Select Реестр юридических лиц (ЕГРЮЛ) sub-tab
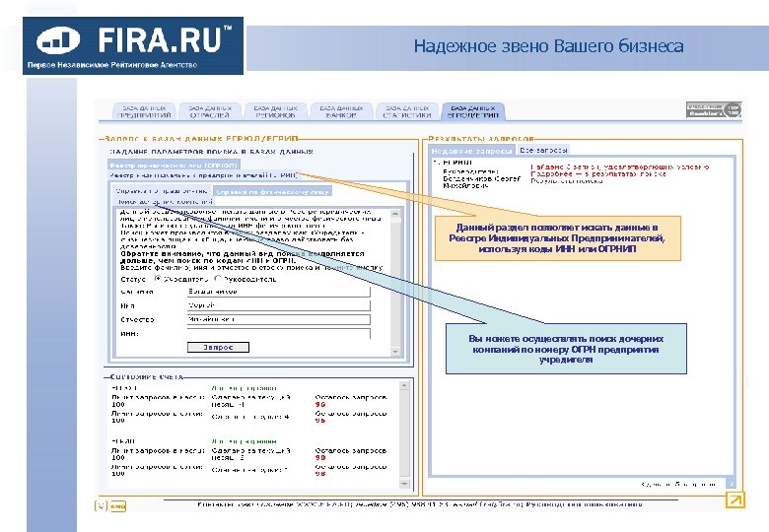Screen dimensions: 769x532 (x=174, y=166)
